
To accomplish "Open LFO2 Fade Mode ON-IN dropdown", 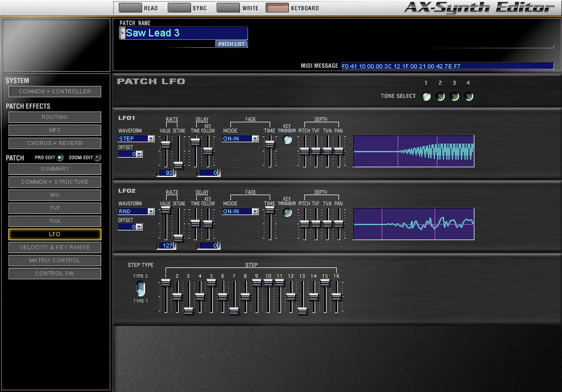I will click(x=255, y=212).
